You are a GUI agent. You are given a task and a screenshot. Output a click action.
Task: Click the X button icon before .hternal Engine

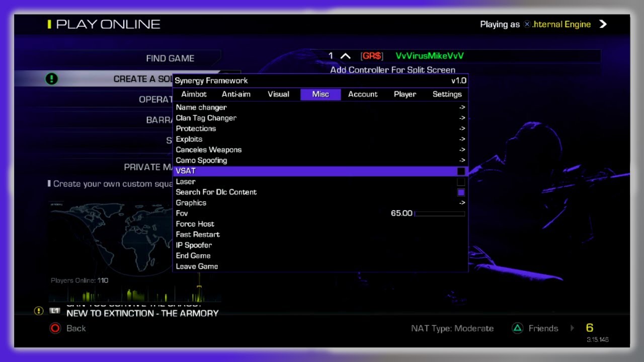click(x=527, y=24)
